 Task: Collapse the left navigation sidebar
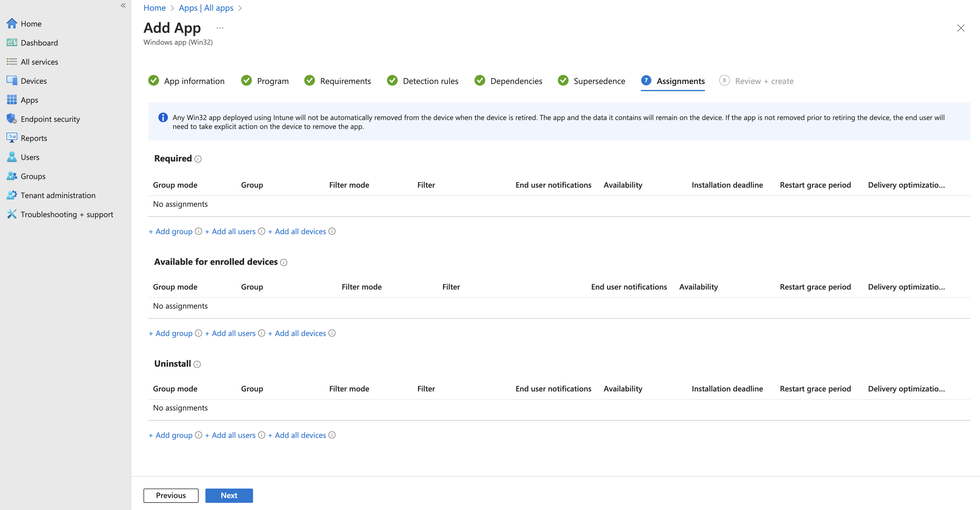(123, 5)
